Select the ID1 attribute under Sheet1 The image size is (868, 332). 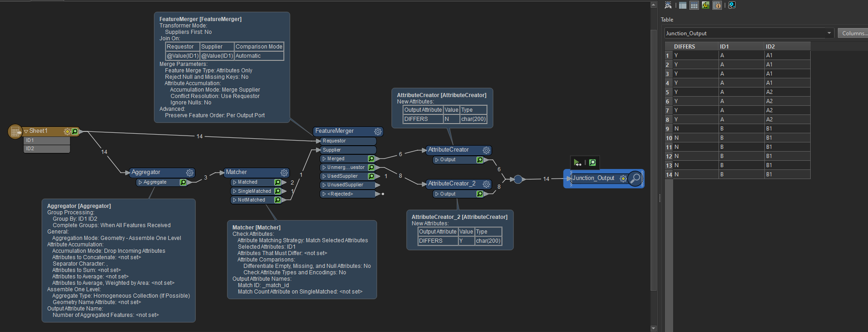pos(47,140)
